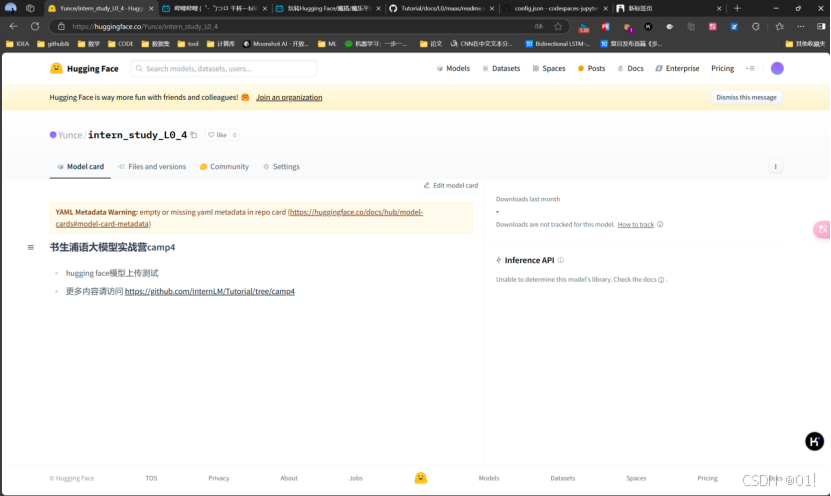Open Enterprise in Hugging Face header
Image resolution: width=831 pixels, height=496 pixels.
click(x=677, y=68)
